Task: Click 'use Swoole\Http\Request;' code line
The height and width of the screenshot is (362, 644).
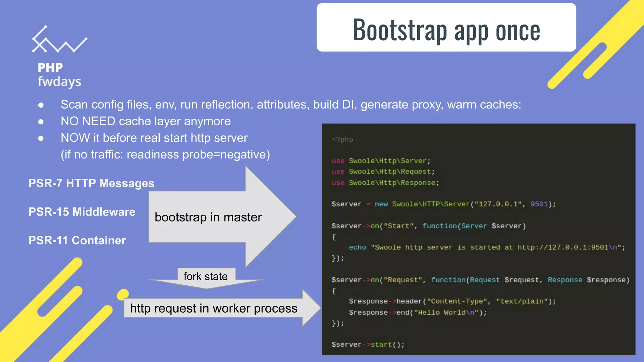Action: click(x=383, y=172)
